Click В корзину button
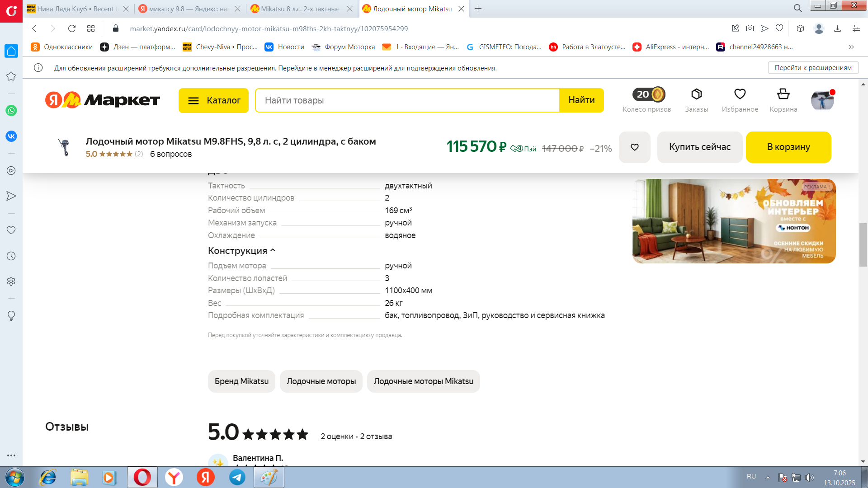This screenshot has width=868, height=488. pyautogui.click(x=788, y=147)
